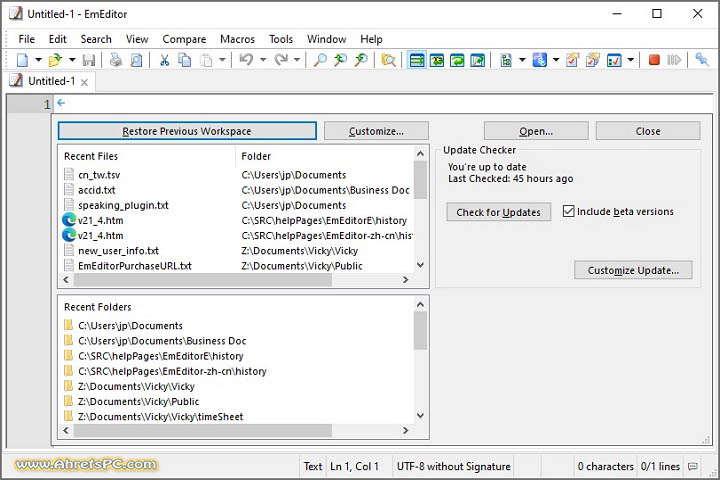Click Restore Previous Workspace button

point(187,131)
